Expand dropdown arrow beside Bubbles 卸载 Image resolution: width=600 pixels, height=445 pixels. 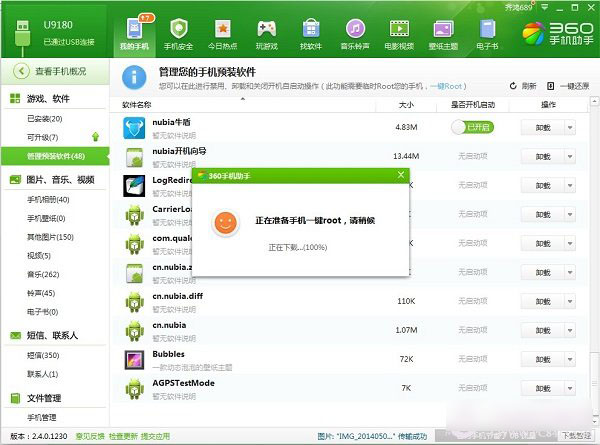click(570, 359)
